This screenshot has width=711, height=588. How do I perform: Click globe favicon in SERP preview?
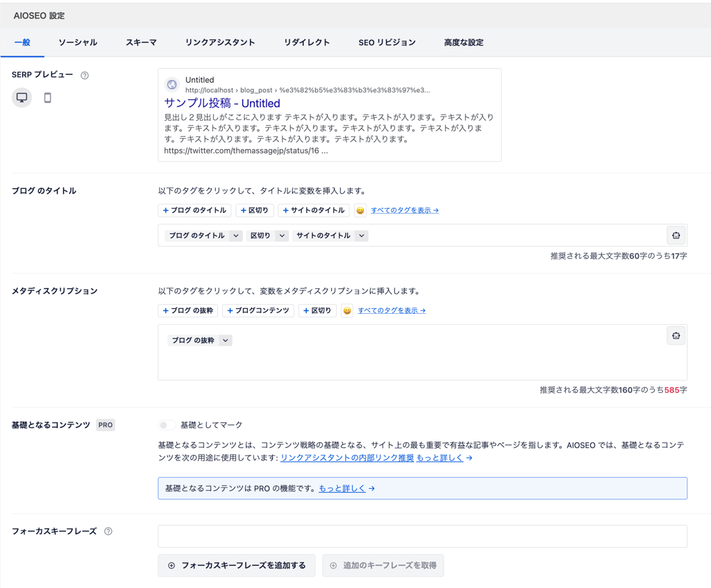pyautogui.click(x=172, y=84)
